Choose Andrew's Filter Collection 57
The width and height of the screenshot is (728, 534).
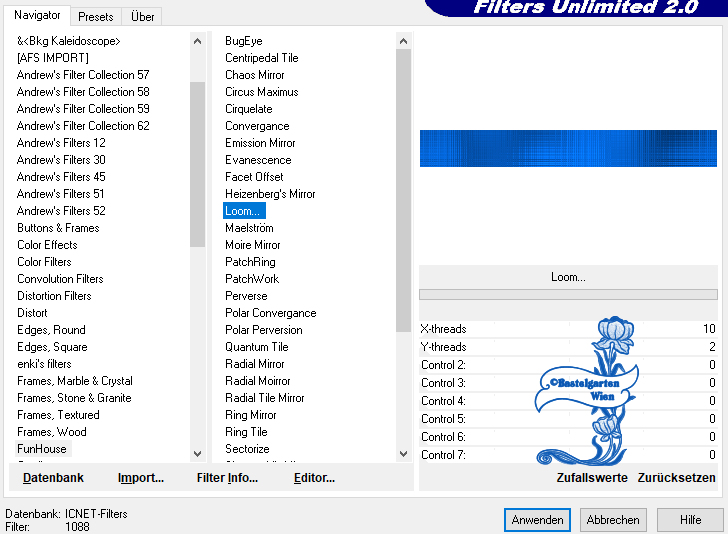pos(83,75)
